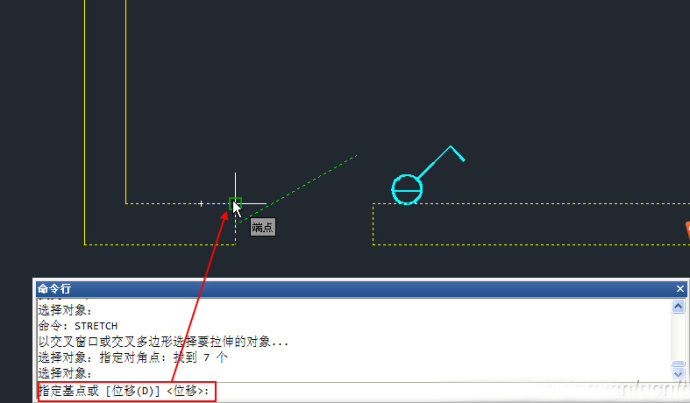Close the 命令行 command window
This screenshot has width=690, height=403.
(680, 289)
